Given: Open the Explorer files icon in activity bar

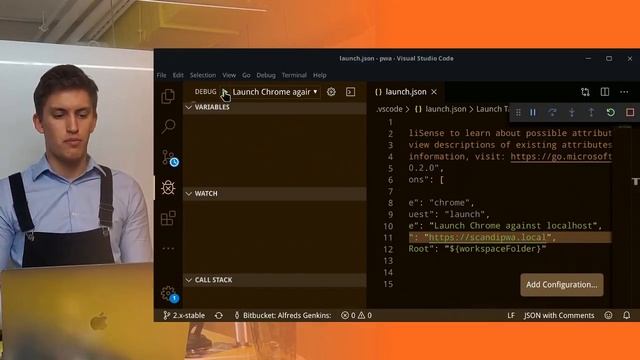Looking at the screenshot, I should 168,96.
